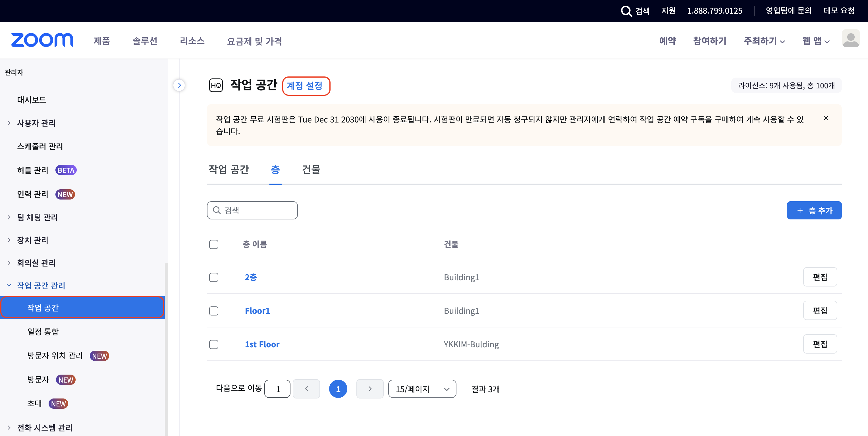The height and width of the screenshot is (436, 868).
Task: Click the Zoom logo
Action: [42, 40]
